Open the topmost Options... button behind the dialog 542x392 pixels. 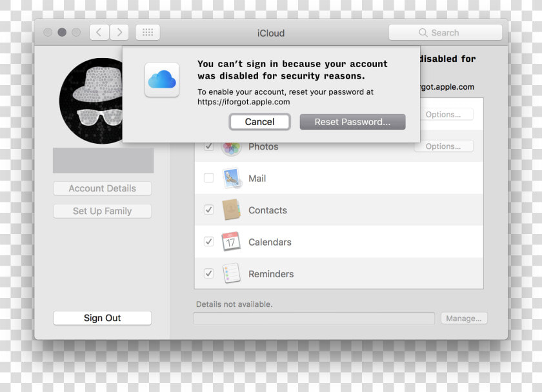pyautogui.click(x=447, y=114)
